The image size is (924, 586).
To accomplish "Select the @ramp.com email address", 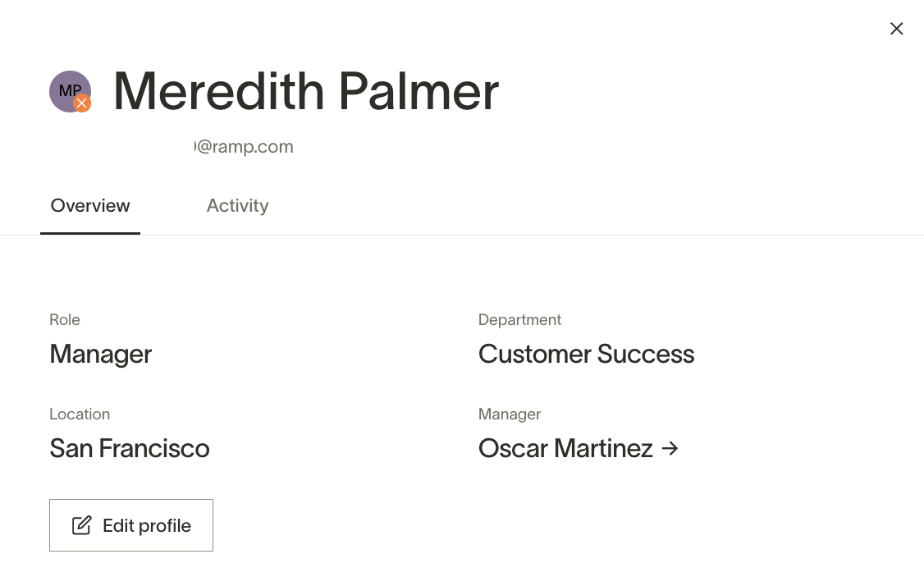I will click(245, 146).
